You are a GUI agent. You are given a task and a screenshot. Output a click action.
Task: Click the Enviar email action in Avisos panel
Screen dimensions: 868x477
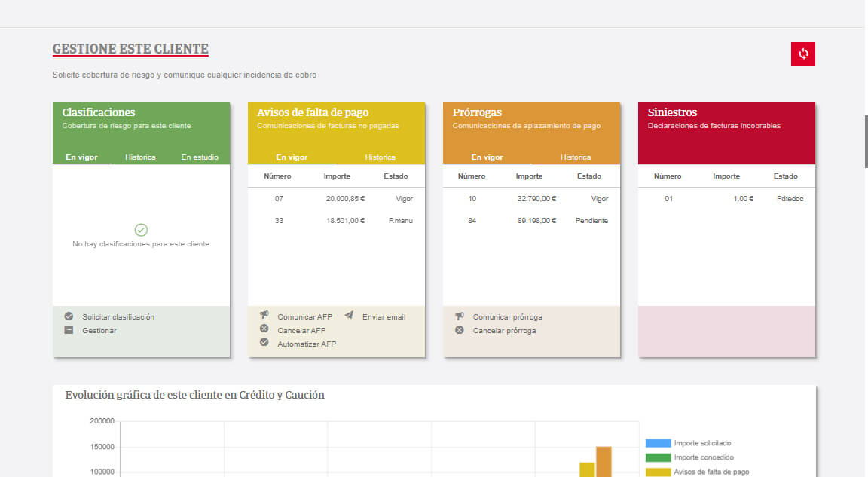pos(384,316)
